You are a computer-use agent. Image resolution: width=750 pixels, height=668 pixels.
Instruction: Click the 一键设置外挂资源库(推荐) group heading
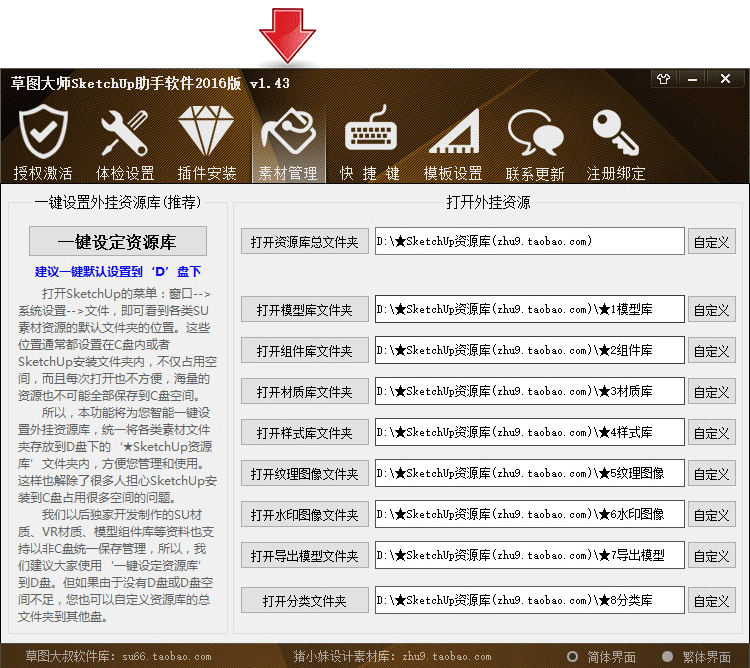coord(118,202)
